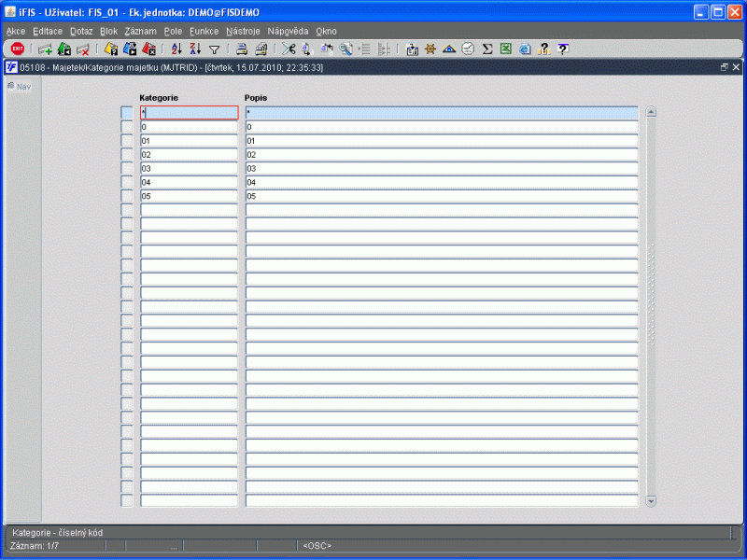
Task: Cancel the query toolbar icon
Action: pos(148,49)
